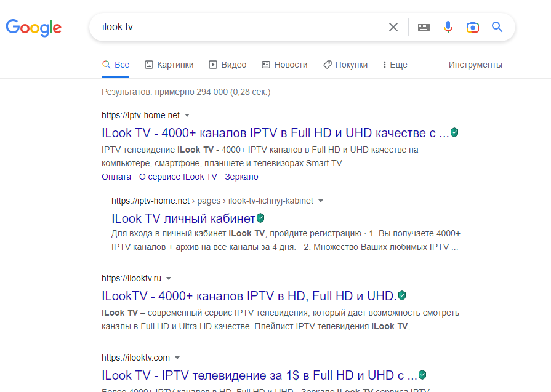Open the on-screen keyboard icon
Viewport: 551px width, 392px height.
424,26
